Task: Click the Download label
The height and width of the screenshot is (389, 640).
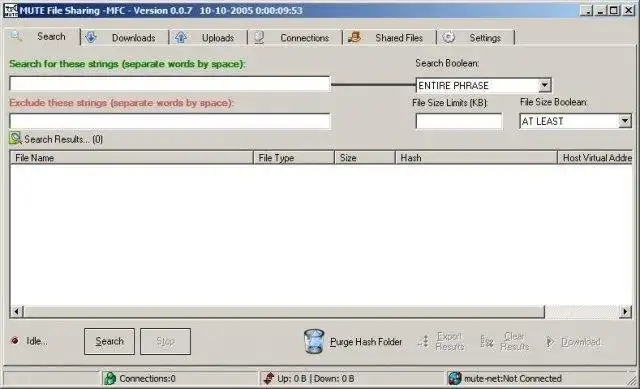Action: pos(580,342)
